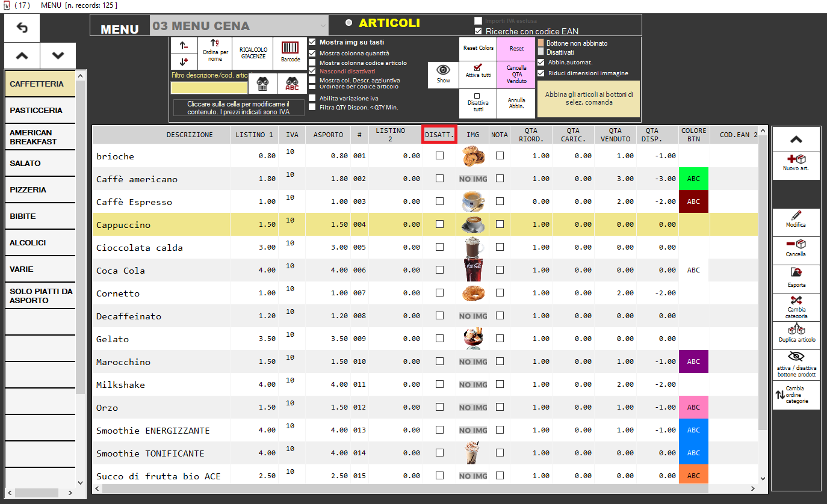Click the RICALCOLO GIACENZE button
This screenshot has width=827, height=504.
tap(253, 53)
